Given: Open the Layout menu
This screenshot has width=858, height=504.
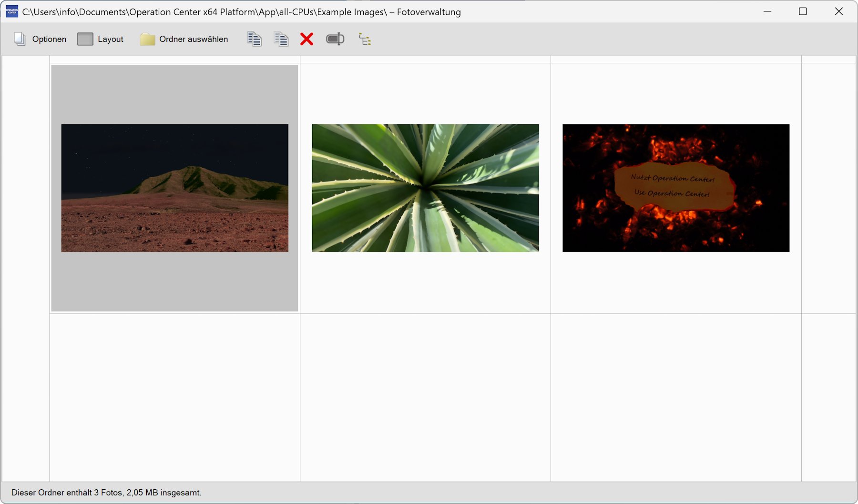Looking at the screenshot, I should tap(101, 39).
